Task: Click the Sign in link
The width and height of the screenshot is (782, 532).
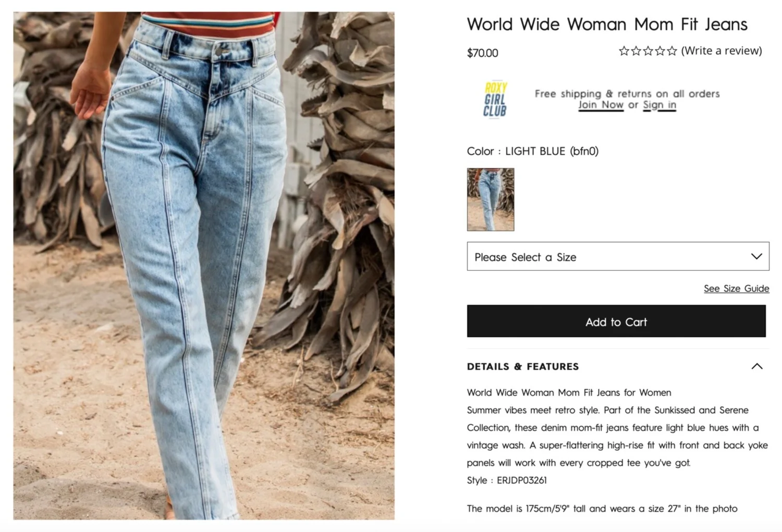Action: pyautogui.click(x=659, y=105)
